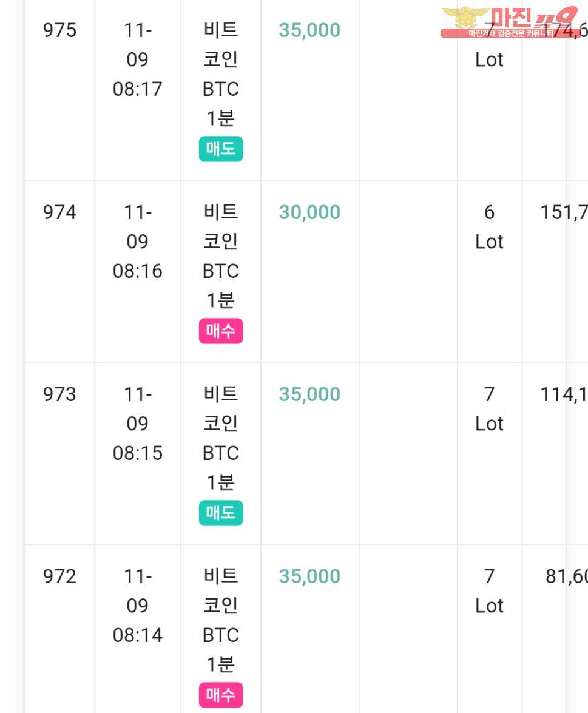Click the 11-09 08:16 timestamp
Screen dimensions: 588x713
coord(137,242)
